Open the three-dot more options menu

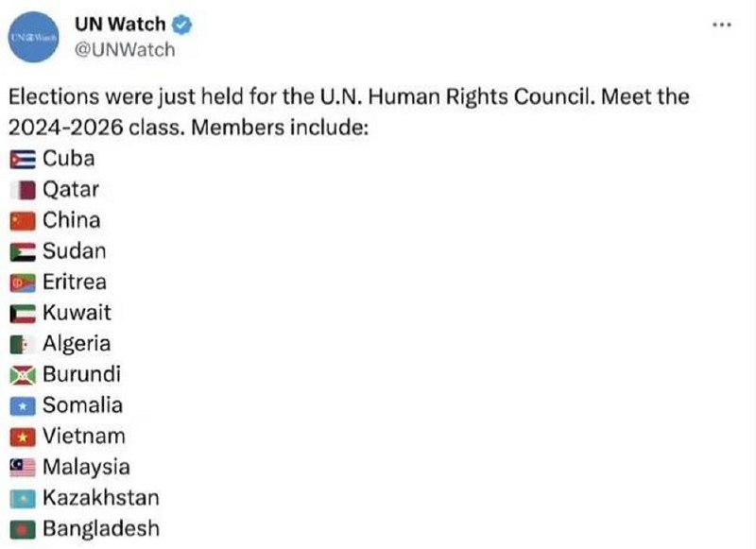pos(722,25)
